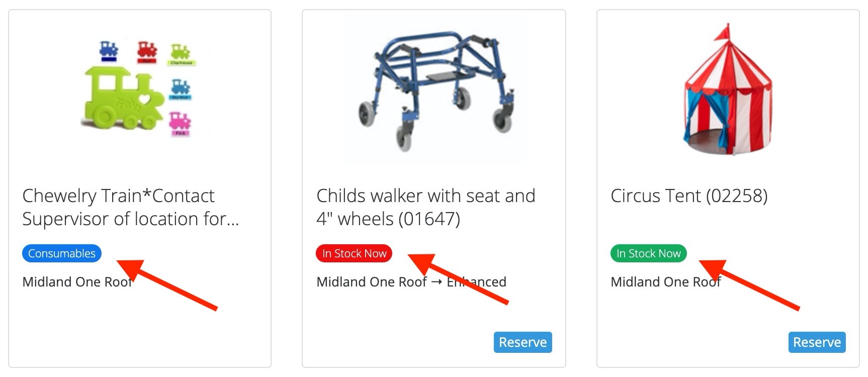The image size is (868, 377).
Task: Open the blue child's walker picture
Action: (x=433, y=90)
